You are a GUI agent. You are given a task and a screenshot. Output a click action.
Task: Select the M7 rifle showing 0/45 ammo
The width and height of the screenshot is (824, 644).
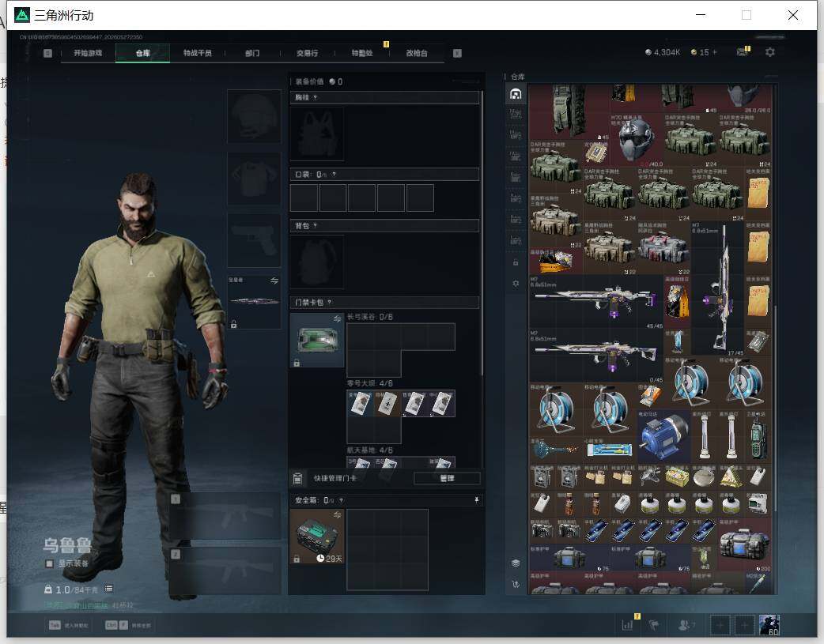coord(596,356)
